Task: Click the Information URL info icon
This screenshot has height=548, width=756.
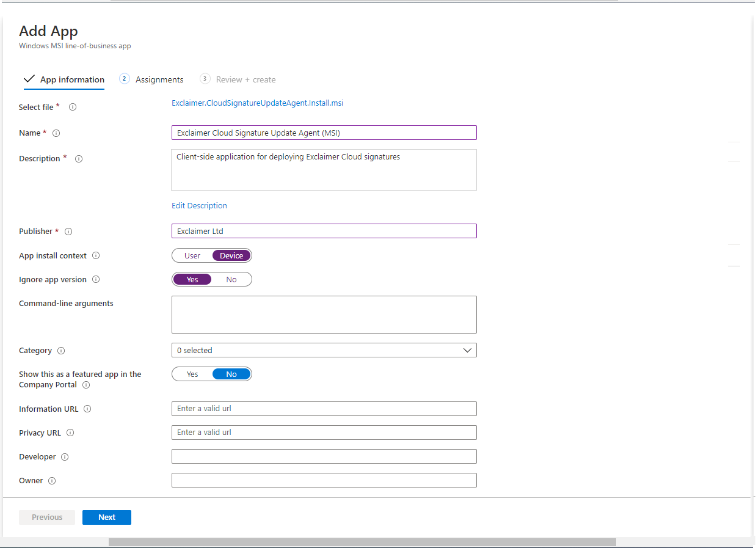Action: click(x=87, y=409)
